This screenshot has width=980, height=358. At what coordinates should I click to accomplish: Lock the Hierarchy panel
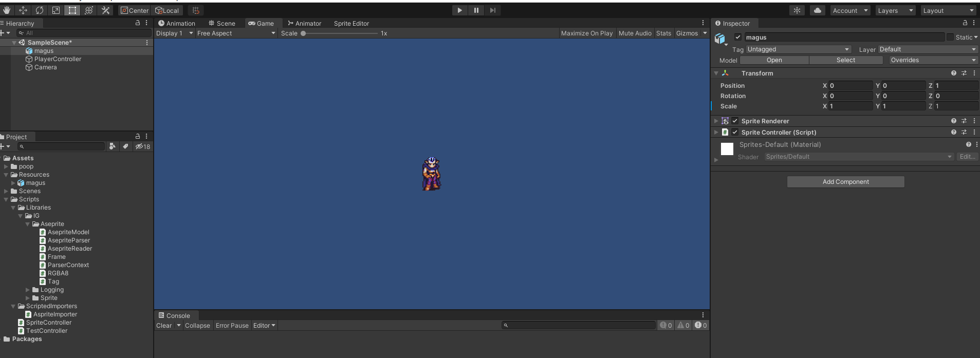pyautogui.click(x=137, y=23)
